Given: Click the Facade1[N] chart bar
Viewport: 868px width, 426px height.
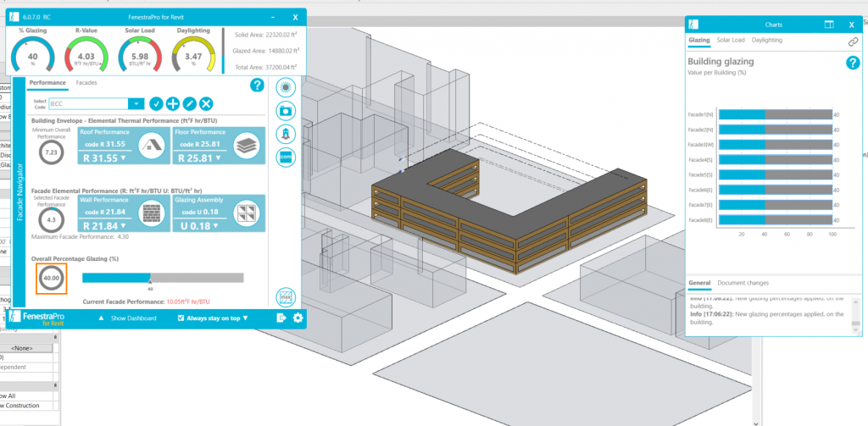Looking at the screenshot, I should pyautogui.click(x=776, y=114).
